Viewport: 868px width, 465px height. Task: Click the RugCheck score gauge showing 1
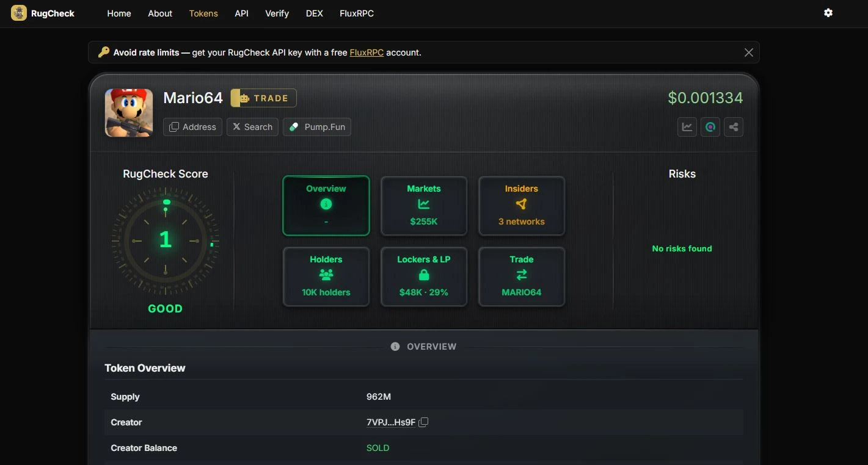(166, 240)
